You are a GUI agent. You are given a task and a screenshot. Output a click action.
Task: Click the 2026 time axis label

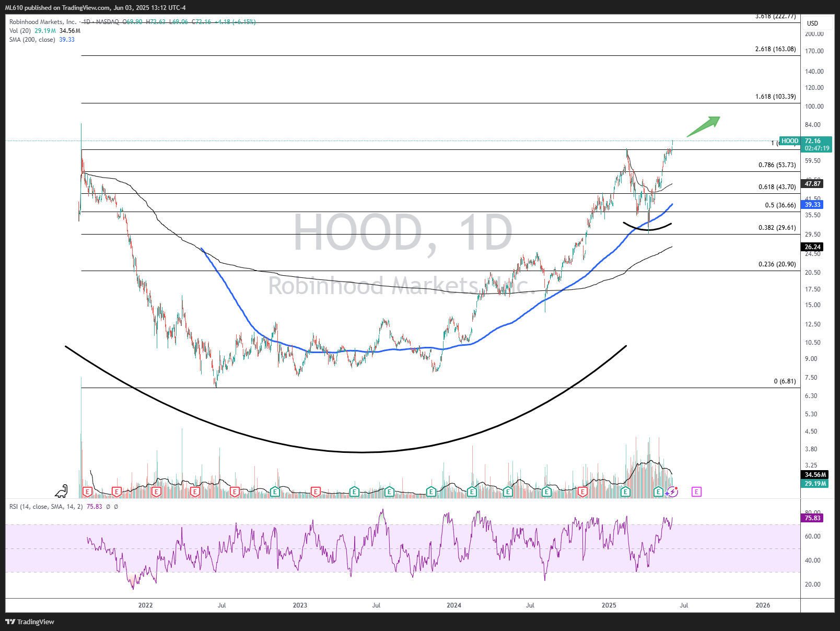pos(763,605)
